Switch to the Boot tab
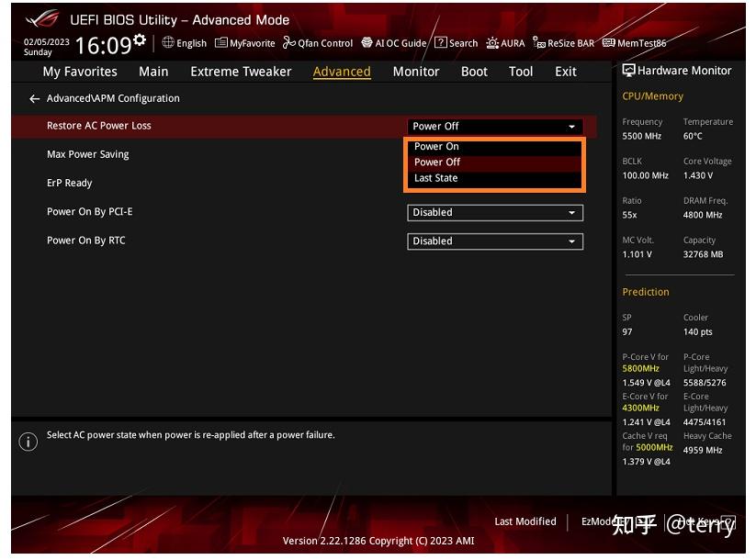 click(474, 71)
